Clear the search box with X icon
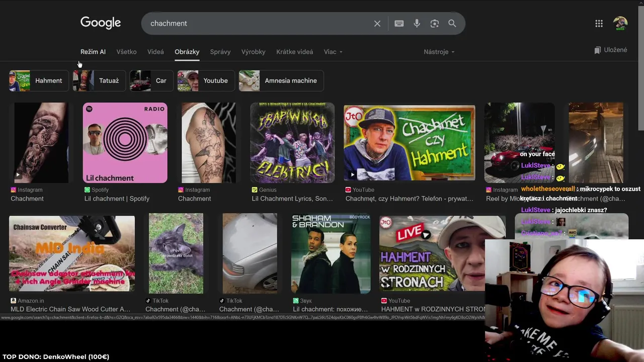The image size is (644, 362). pyautogui.click(x=377, y=24)
